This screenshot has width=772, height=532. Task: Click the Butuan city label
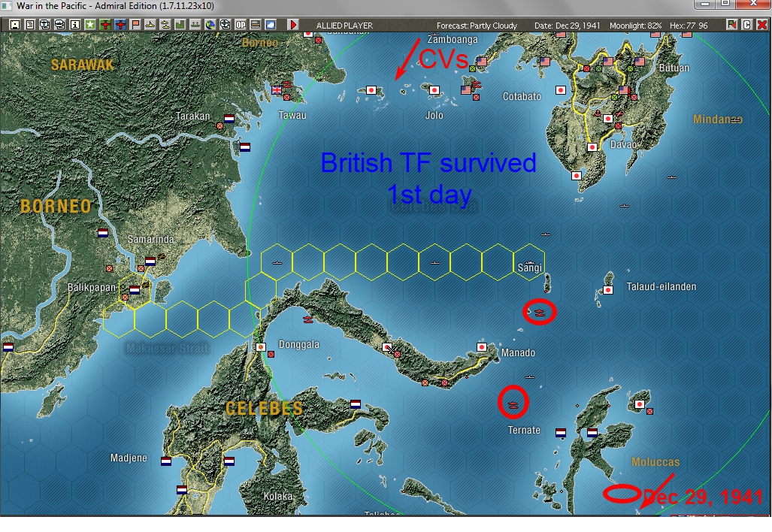(x=674, y=68)
